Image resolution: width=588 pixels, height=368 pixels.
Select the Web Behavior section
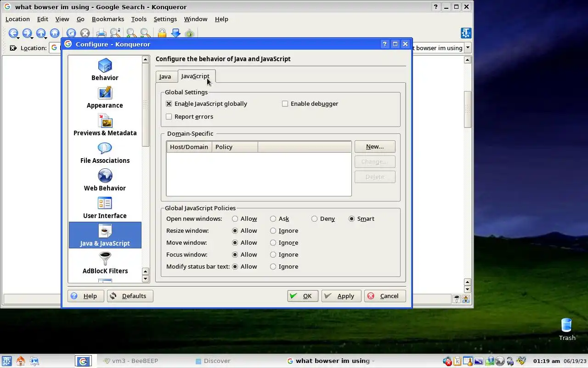[105, 180]
